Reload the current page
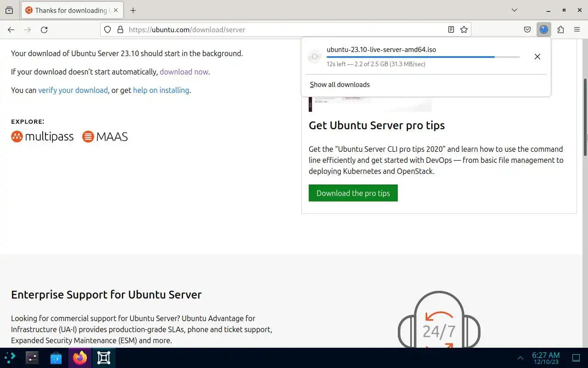This screenshot has height=368, width=588. 44,29
